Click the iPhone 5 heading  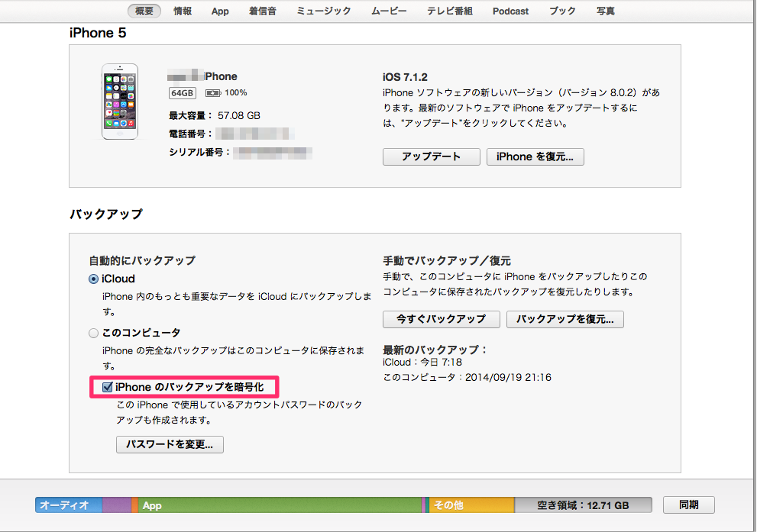point(98,33)
